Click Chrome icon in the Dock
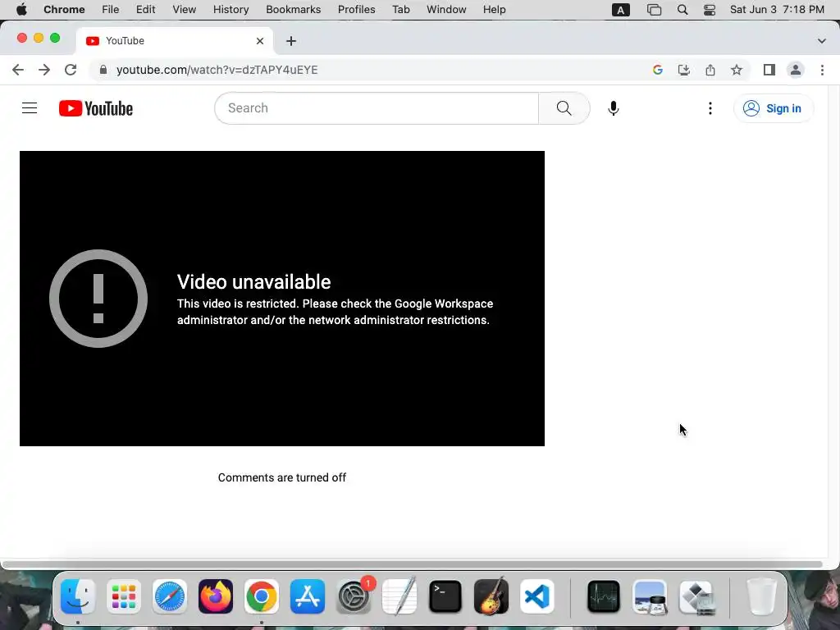840x630 pixels. [x=262, y=596]
